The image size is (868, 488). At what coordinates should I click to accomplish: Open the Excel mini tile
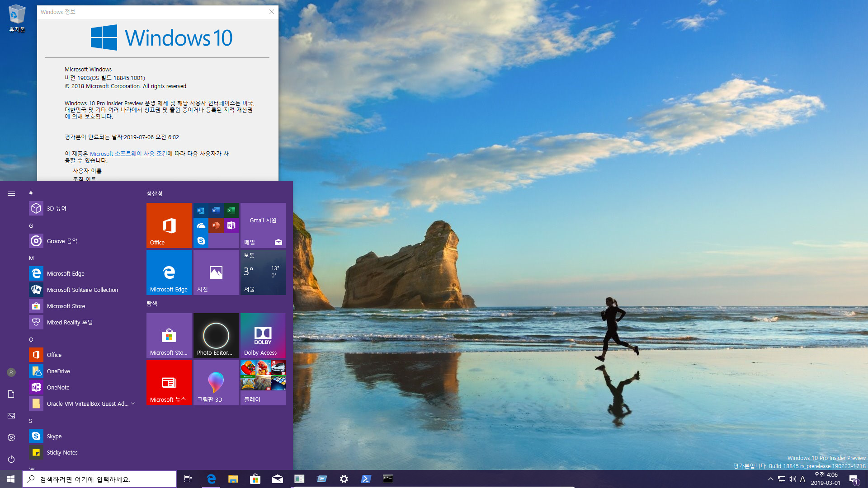tap(231, 210)
